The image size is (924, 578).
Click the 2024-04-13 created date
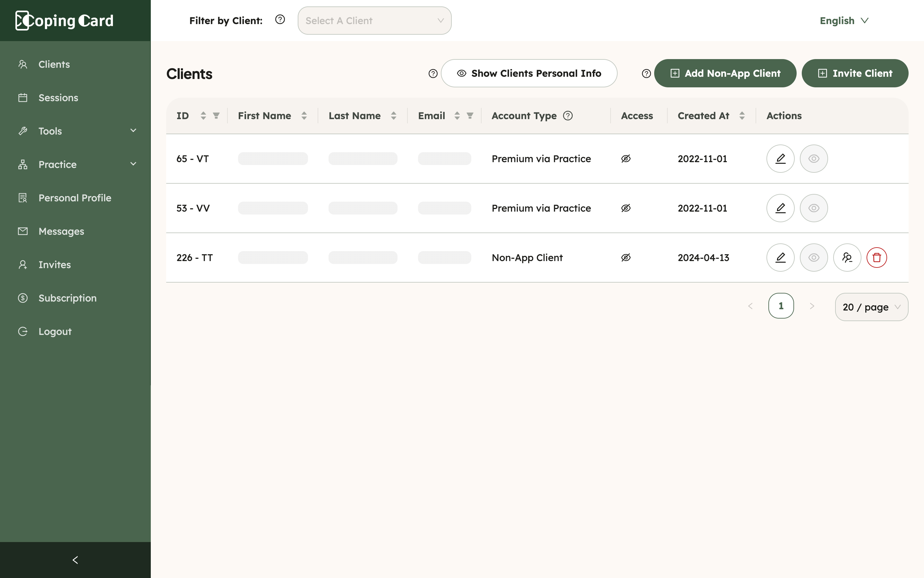[x=703, y=258]
